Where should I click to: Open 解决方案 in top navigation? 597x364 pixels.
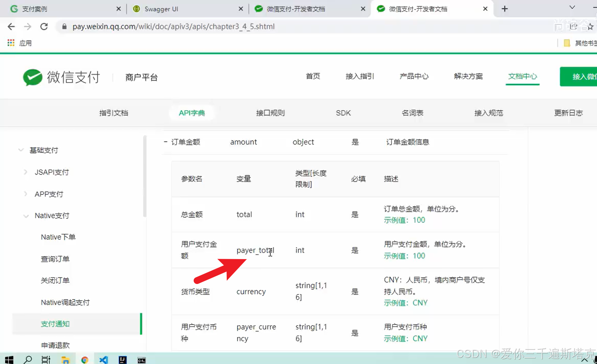(x=468, y=76)
